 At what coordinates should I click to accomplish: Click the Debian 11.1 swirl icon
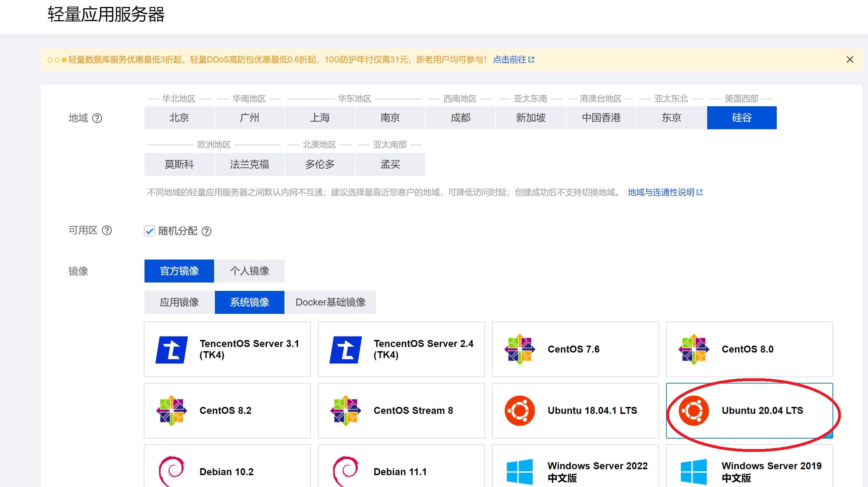(x=346, y=471)
